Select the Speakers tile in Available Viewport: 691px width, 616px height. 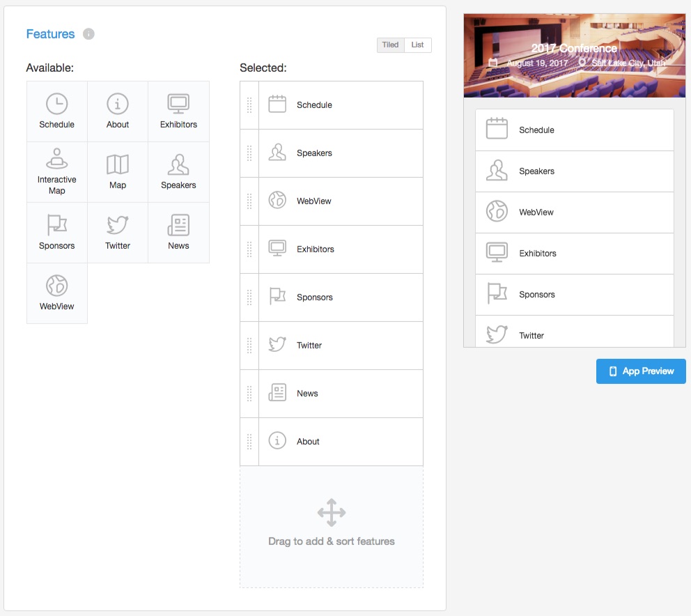(x=178, y=172)
